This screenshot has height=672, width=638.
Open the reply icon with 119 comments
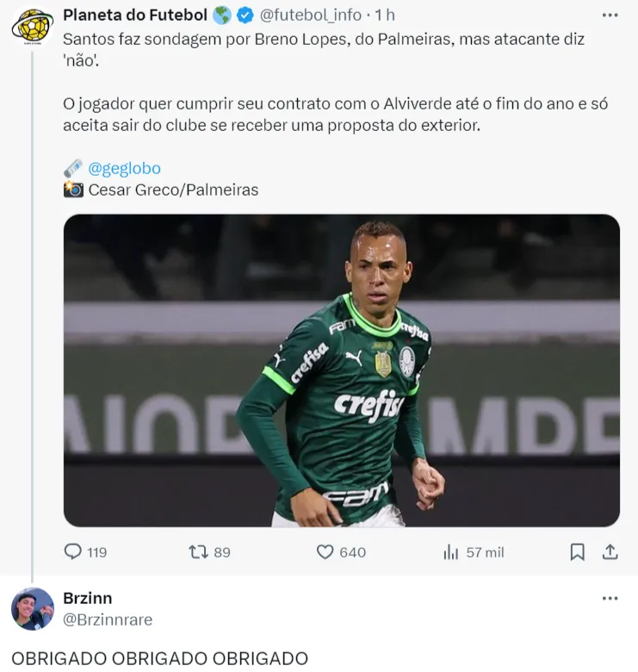[x=74, y=551]
